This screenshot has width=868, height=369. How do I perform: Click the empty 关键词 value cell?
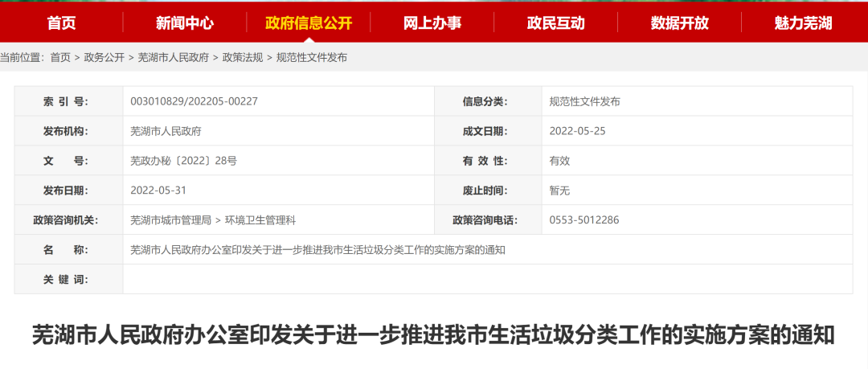click(x=487, y=279)
